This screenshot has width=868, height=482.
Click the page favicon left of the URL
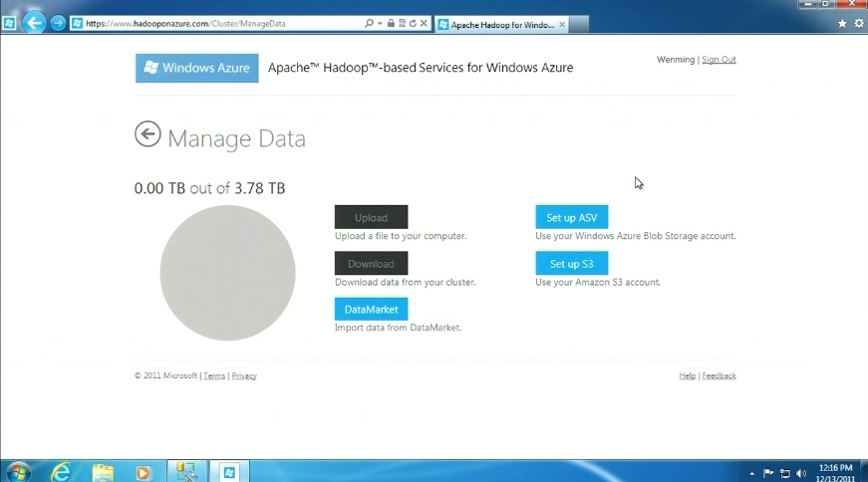[77, 23]
